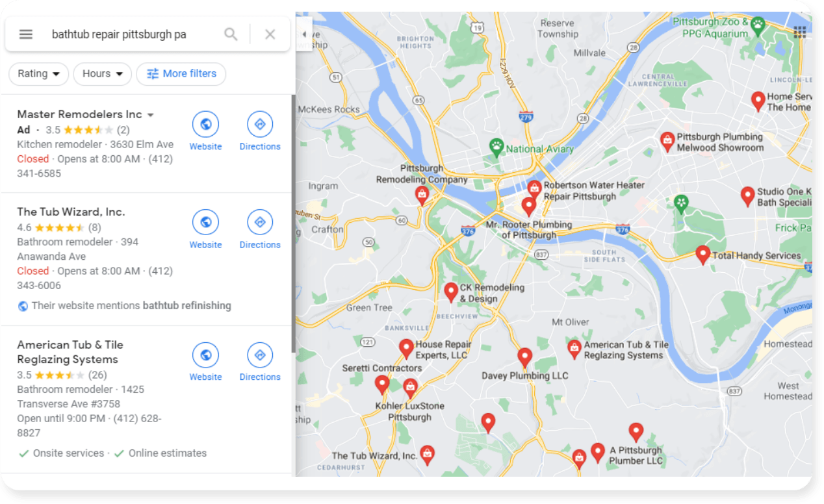Viewport: 824px width, 504px height.
Task: Clear the search with the X icon
Action: pyautogui.click(x=270, y=34)
